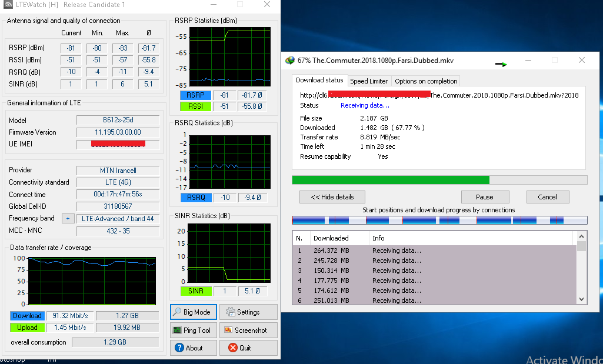The width and height of the screenshot is (603, 364).
Task: Click the Global Cell-ID field 31180567
Action: point(118,206)
